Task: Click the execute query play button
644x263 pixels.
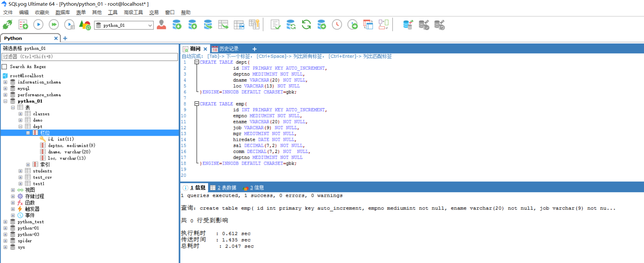Action: click(38, 25)
